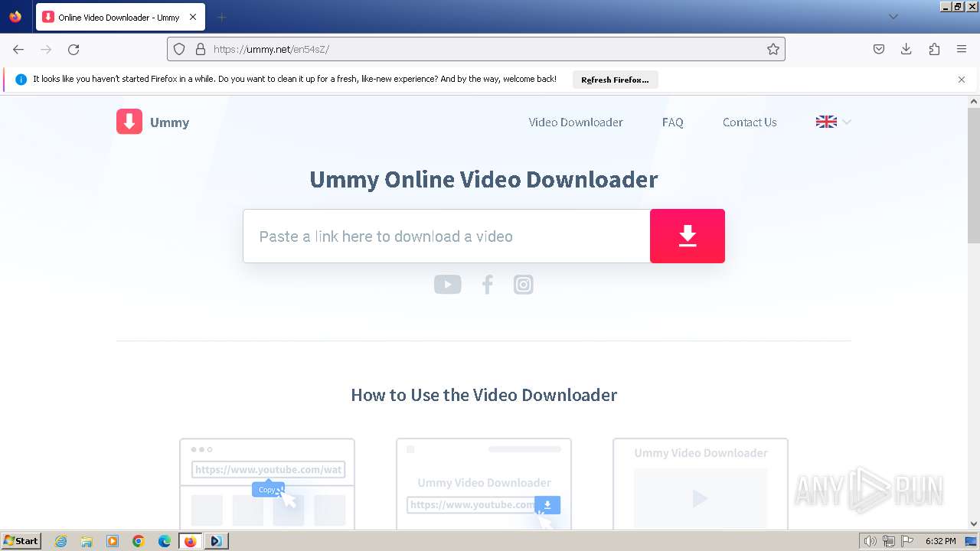Open the Contact Us link
This screenshot has height=551, width=980.
tap(750, 122)
